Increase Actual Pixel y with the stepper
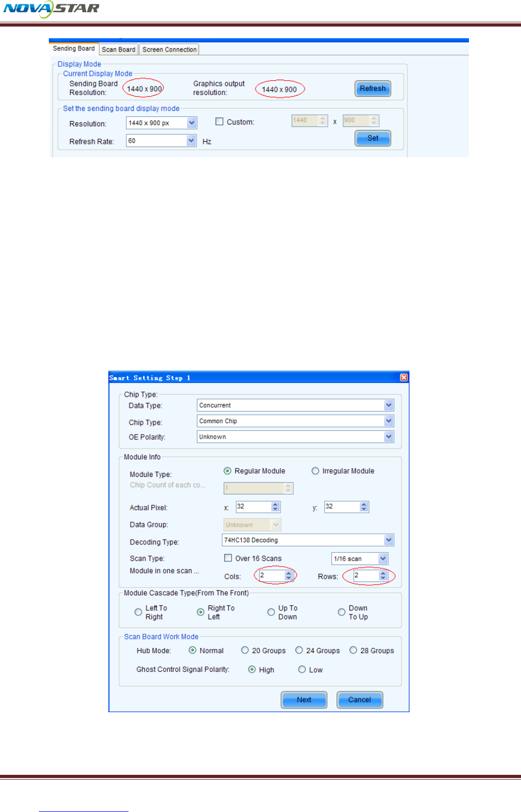 coord(364,505)
